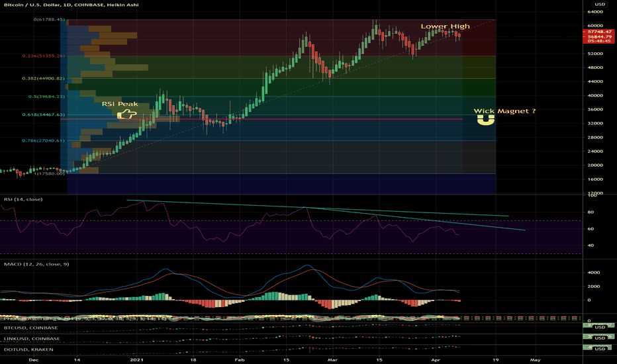This screenshot has height=364, width=617.
Task: Click the 80 level on RSI axis
Action: click(x=591, y=212)
